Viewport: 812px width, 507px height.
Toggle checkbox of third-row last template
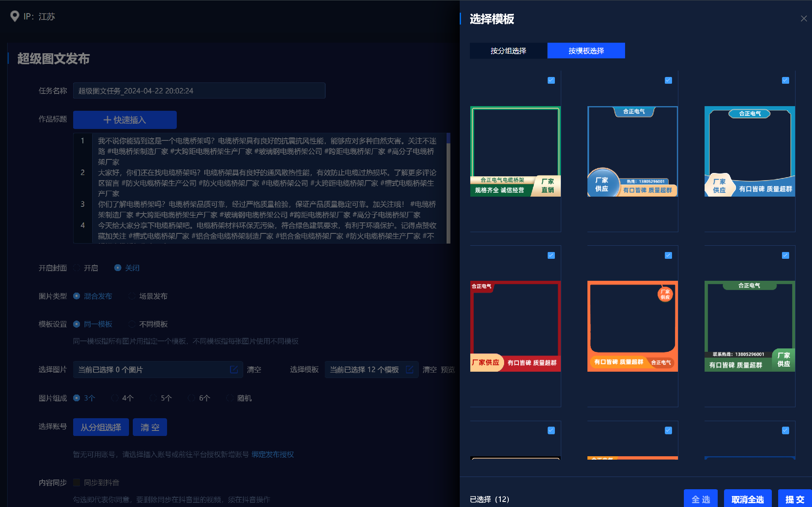pyautogui.click(x=785, y=430)
